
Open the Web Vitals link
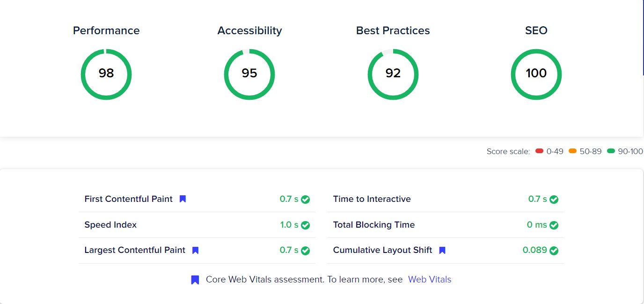(429, 279)
